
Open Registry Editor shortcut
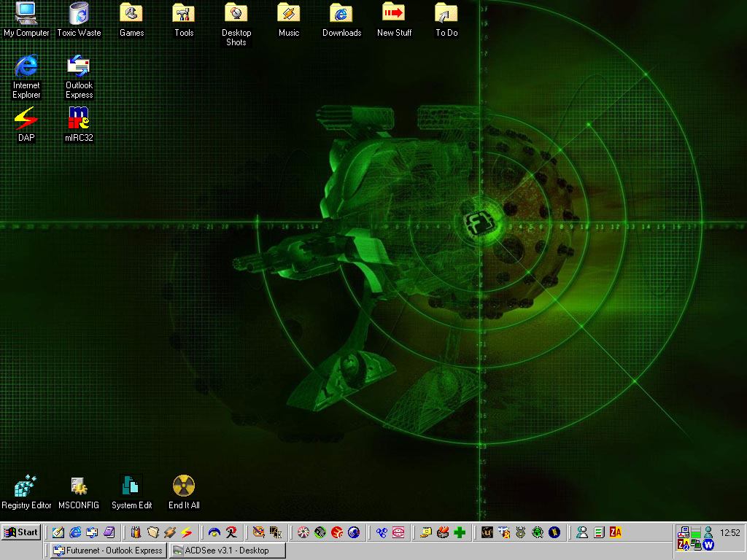(x=26, y=486)
